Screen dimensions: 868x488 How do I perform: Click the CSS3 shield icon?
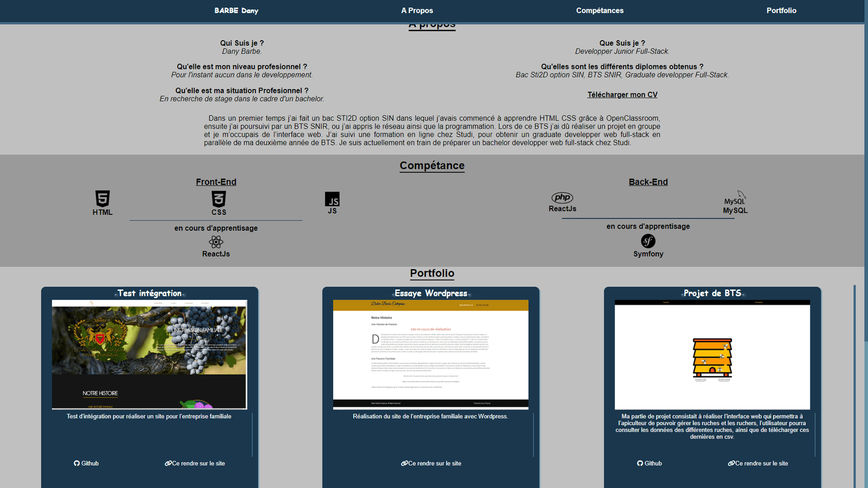coord(219,199)
